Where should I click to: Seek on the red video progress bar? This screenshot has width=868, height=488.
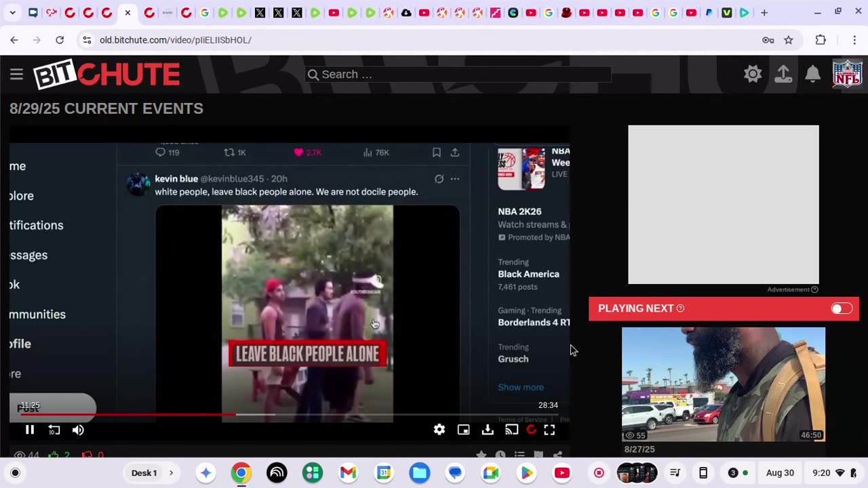pyautogui.click(x=290, y=414)
